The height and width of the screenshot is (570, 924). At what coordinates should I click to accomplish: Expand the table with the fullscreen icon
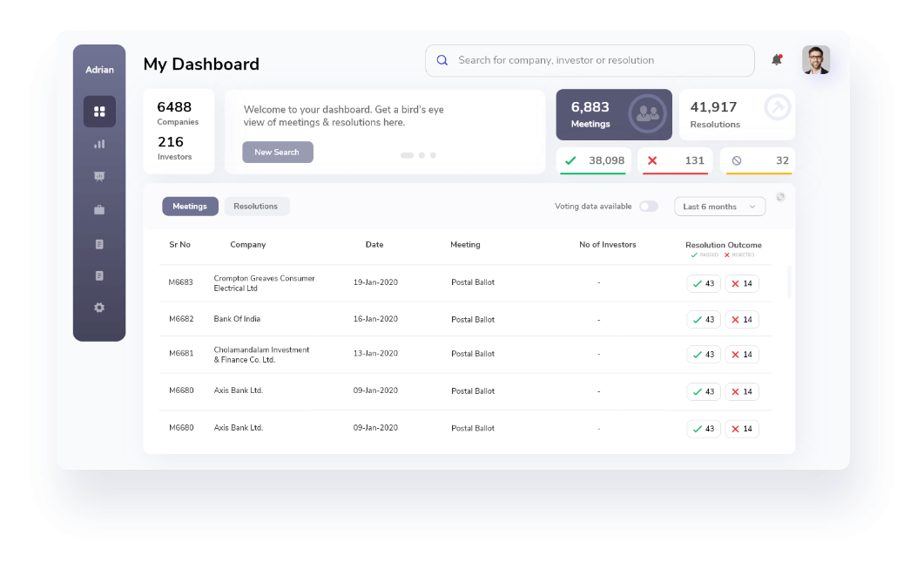(780, 197)
